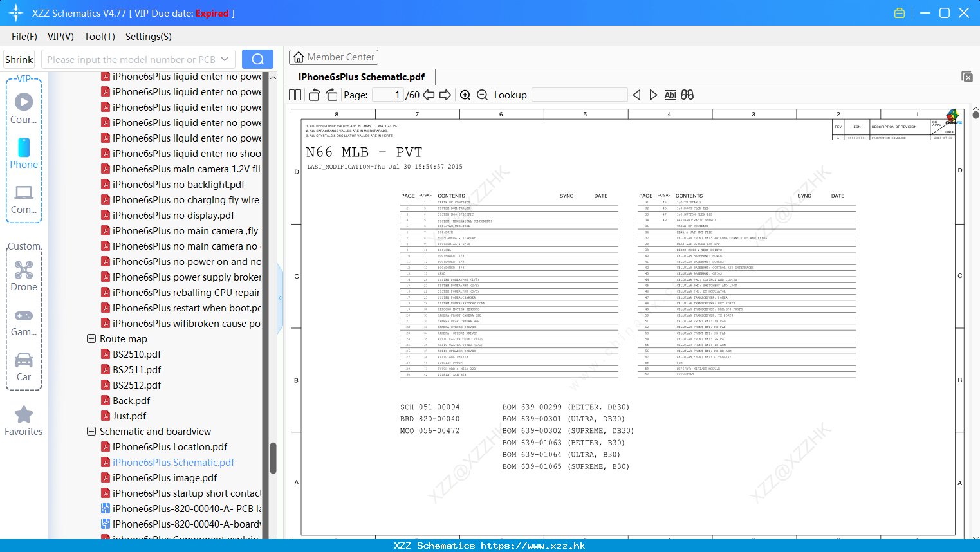Screen dimensions: 980x552
Task: Open the File(F) menu
Action: (x=24, y=37)
